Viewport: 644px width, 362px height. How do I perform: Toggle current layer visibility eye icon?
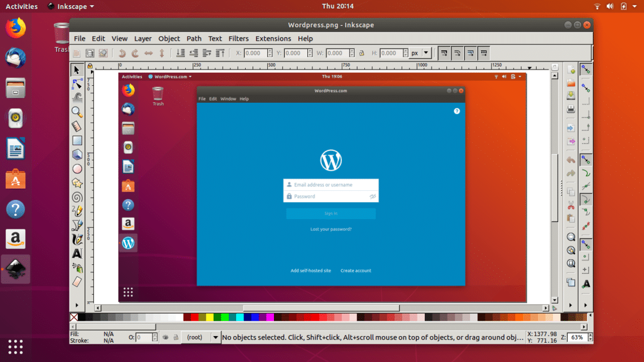click(165, 337)
